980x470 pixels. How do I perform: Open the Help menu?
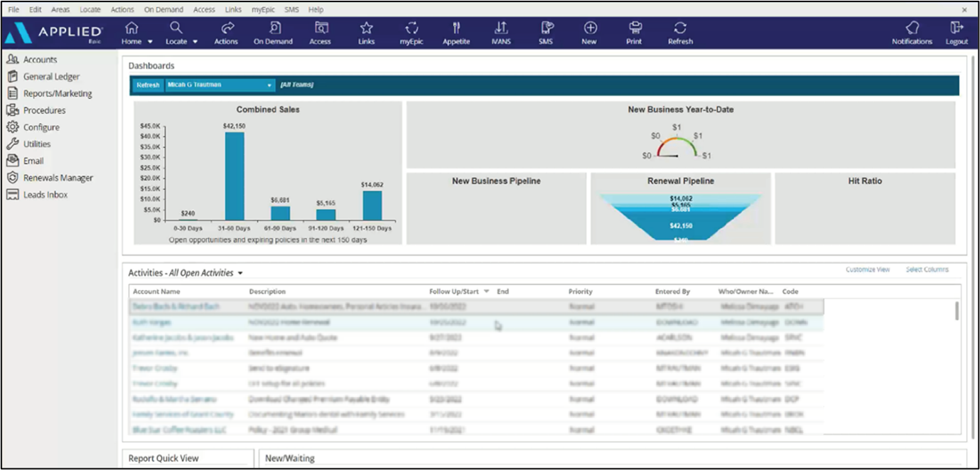click(x=316, y=9)
